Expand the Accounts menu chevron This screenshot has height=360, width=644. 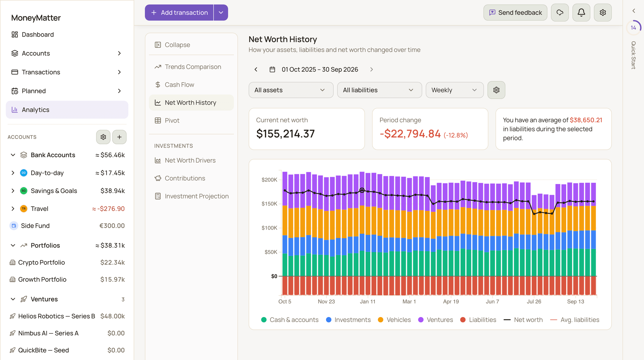tap(119, 53)
